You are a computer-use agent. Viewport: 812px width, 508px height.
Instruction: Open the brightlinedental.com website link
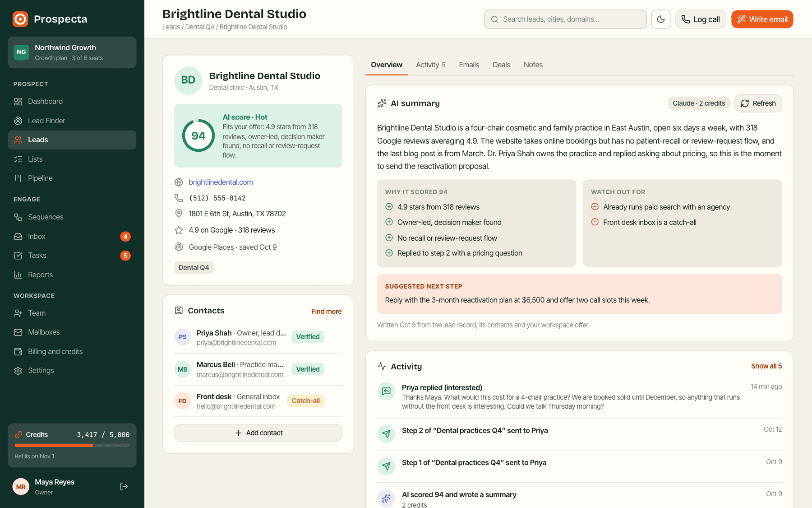tap(221, 182)
